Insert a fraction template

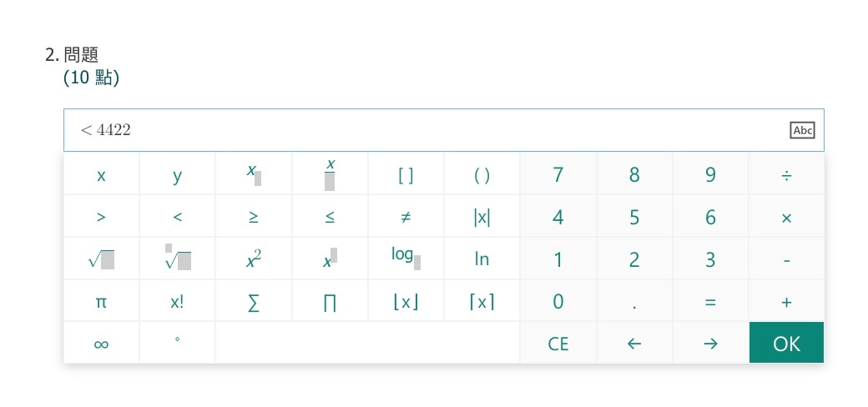point(330,175)
